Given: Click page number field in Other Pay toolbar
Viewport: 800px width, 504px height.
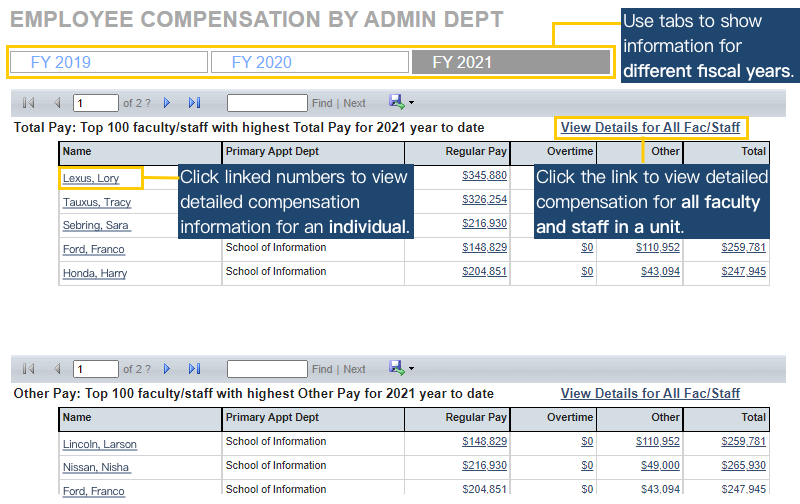Looking at the screenshot, I should click(96, 369).
